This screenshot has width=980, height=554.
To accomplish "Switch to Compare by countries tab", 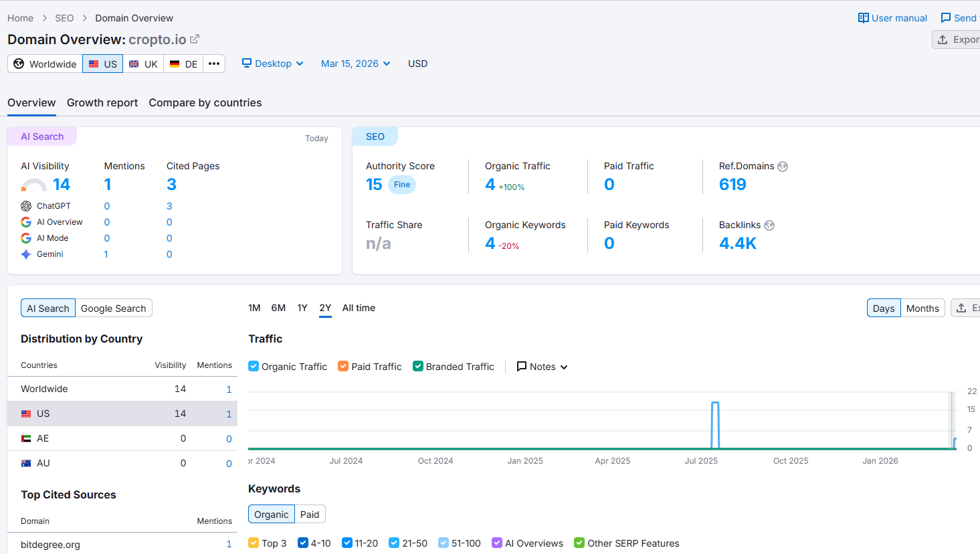I will click(x=205, y=102).
